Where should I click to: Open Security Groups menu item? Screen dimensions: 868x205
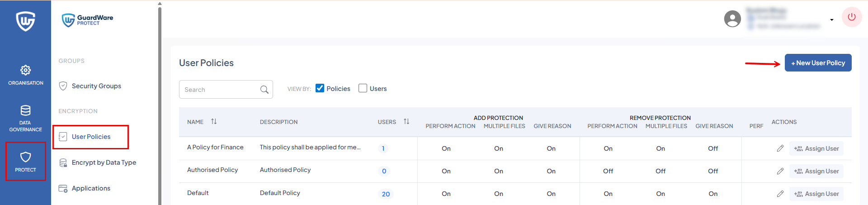[96, 86]
